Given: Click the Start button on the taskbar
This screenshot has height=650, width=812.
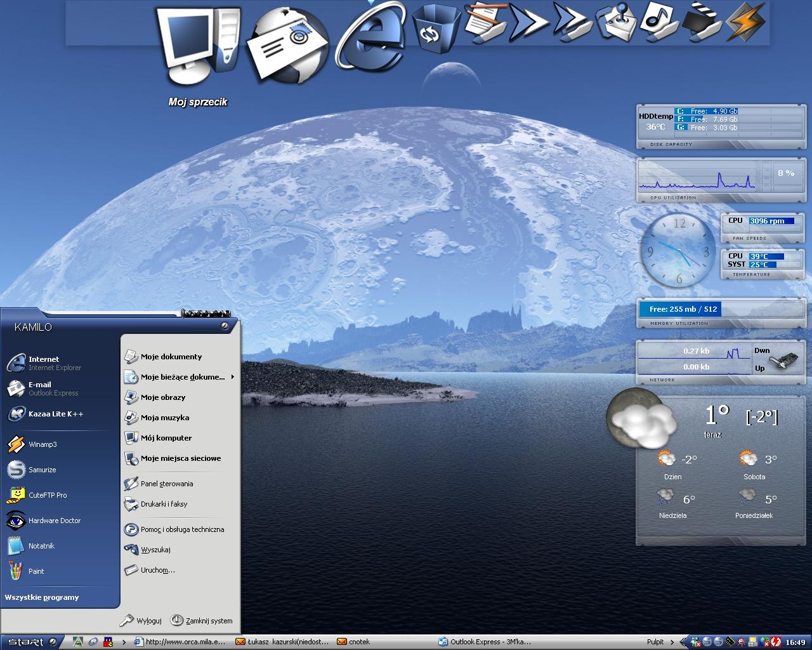Looking at the screenshot, I should pyautogui.click(x=30, y=642).
